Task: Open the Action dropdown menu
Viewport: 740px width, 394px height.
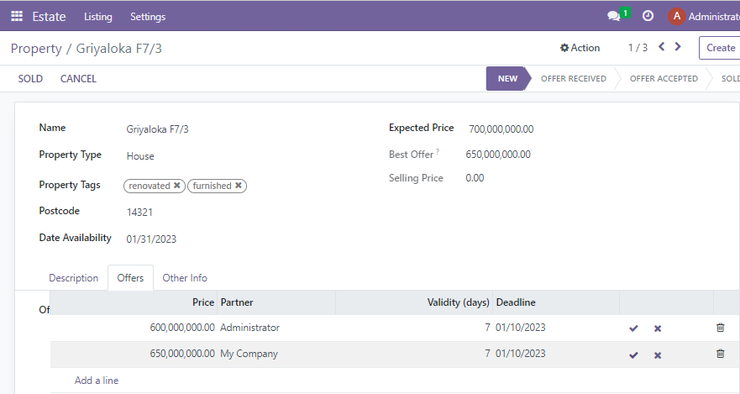Action: [580, 48]
